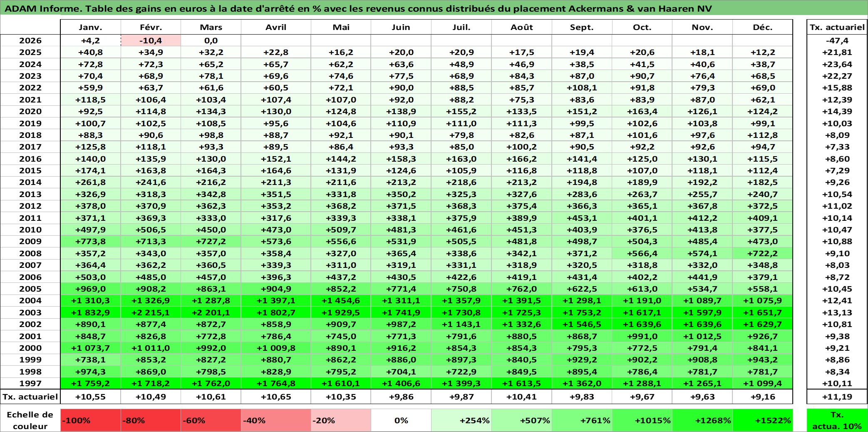The image size is (868, 432).
Task: Select the 2003 row label
Action: [x=30, y=312]
